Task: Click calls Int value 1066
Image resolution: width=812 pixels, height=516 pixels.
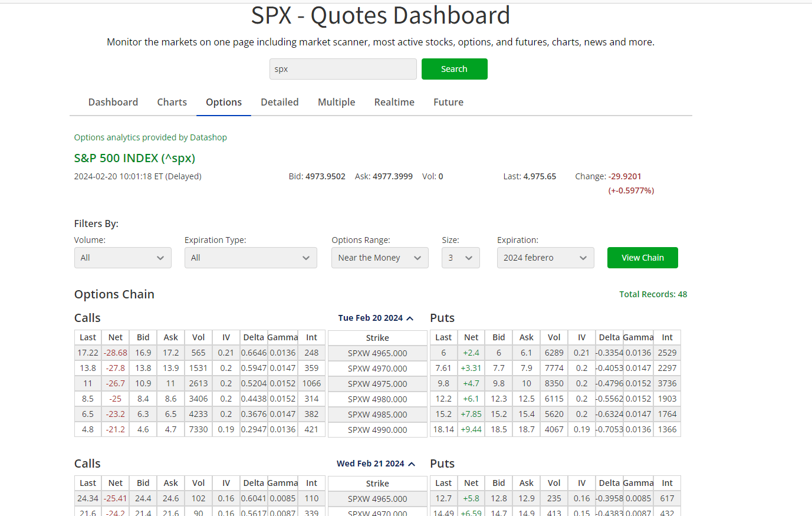Action: click(x=311, y=383)
